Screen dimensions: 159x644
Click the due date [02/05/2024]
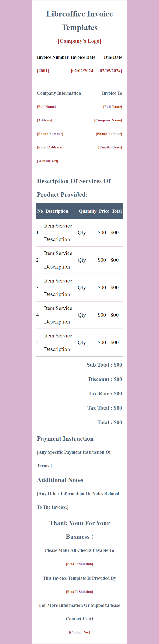tap(110, 71)
